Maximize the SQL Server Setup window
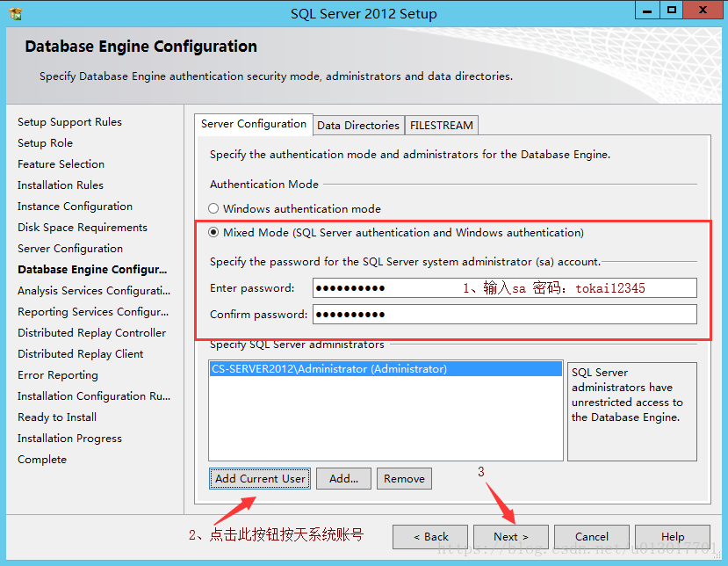The width and height of the screenshot is (728, 566). [x=671, y=11]
